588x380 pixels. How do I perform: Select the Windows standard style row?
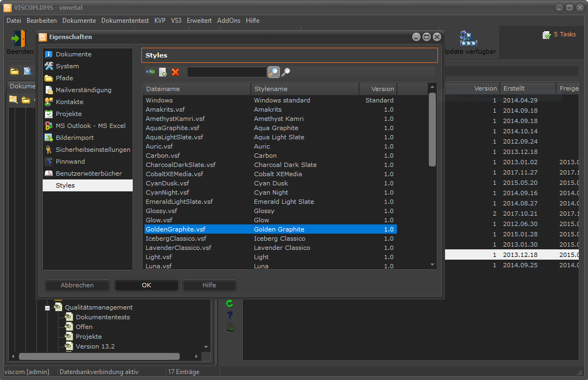pos(270,100)
